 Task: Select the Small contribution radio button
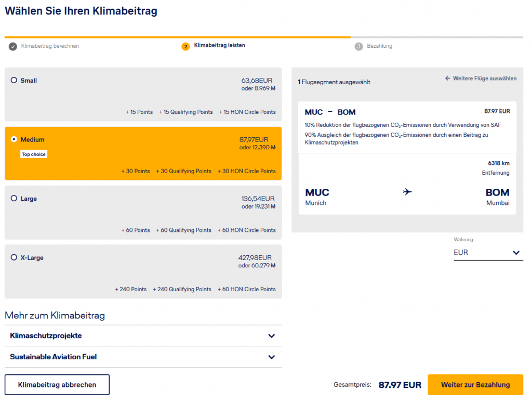tap(14, 80)
